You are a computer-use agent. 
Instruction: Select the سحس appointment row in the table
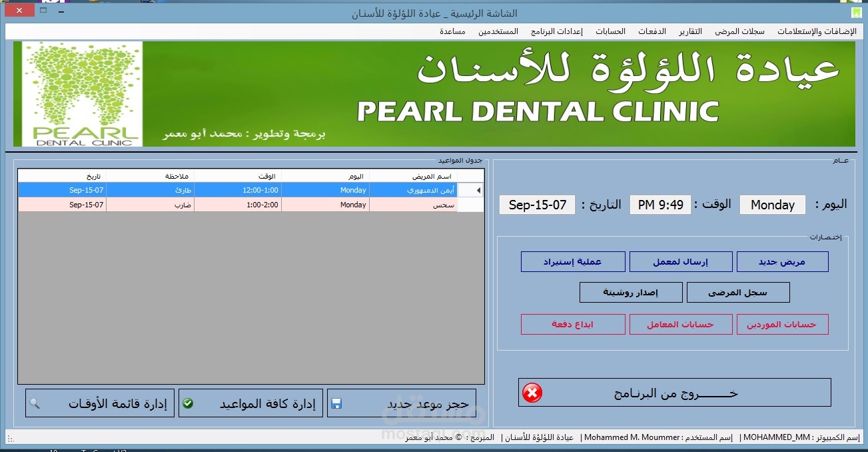266,204
